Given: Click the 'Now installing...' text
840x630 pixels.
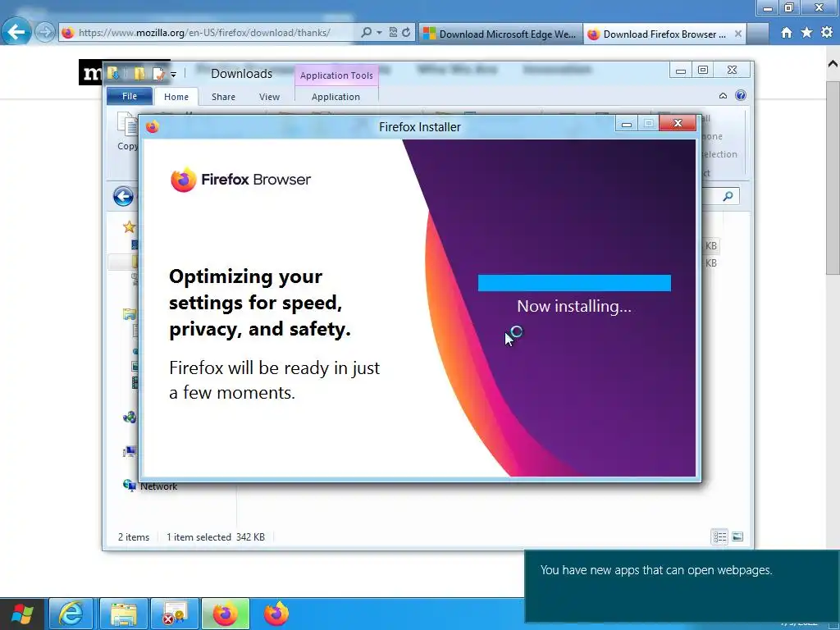Looking at the screenshot, I should click(x=574, y=306).
